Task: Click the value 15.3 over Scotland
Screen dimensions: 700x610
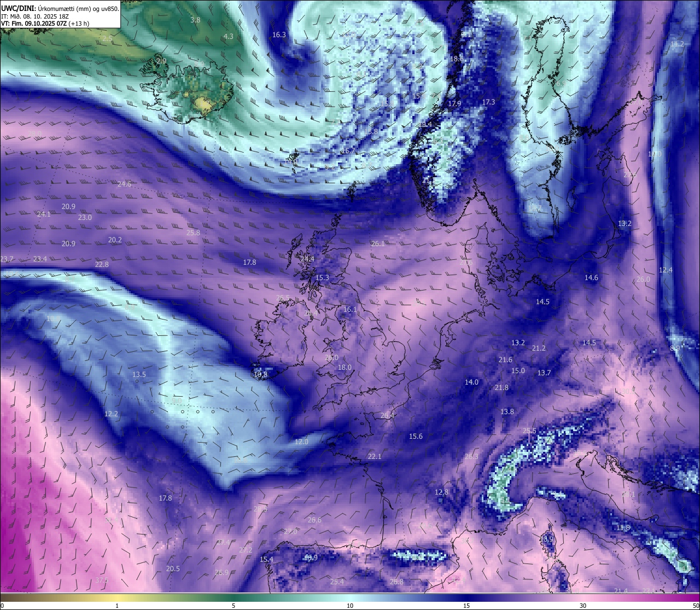Action: click(x=323, y=277)
